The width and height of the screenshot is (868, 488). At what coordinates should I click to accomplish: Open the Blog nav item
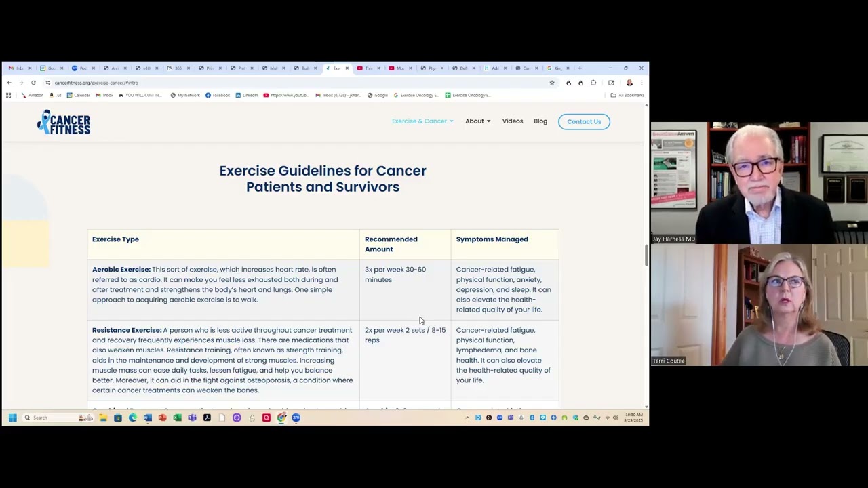540,121
